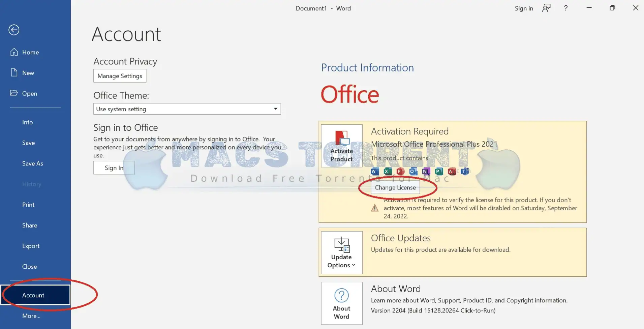644x329 pixels.
Task: Restore down the Word window
Action: click(x=612, y=8)
